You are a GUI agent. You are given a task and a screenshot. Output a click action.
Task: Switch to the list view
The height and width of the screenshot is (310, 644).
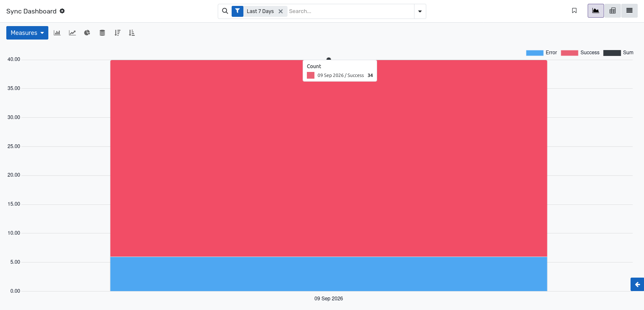[x=629, y=11]
